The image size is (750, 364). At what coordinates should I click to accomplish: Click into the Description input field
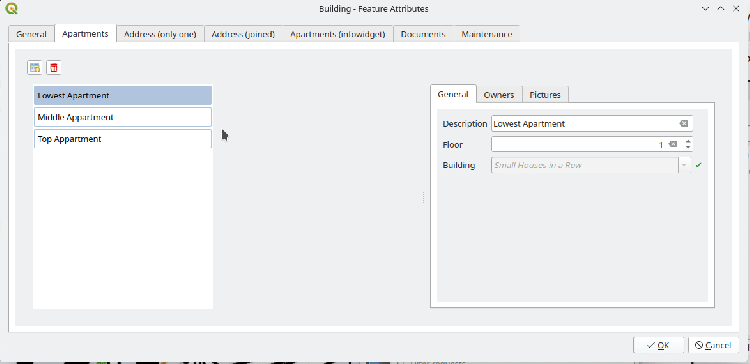(592, 123)
